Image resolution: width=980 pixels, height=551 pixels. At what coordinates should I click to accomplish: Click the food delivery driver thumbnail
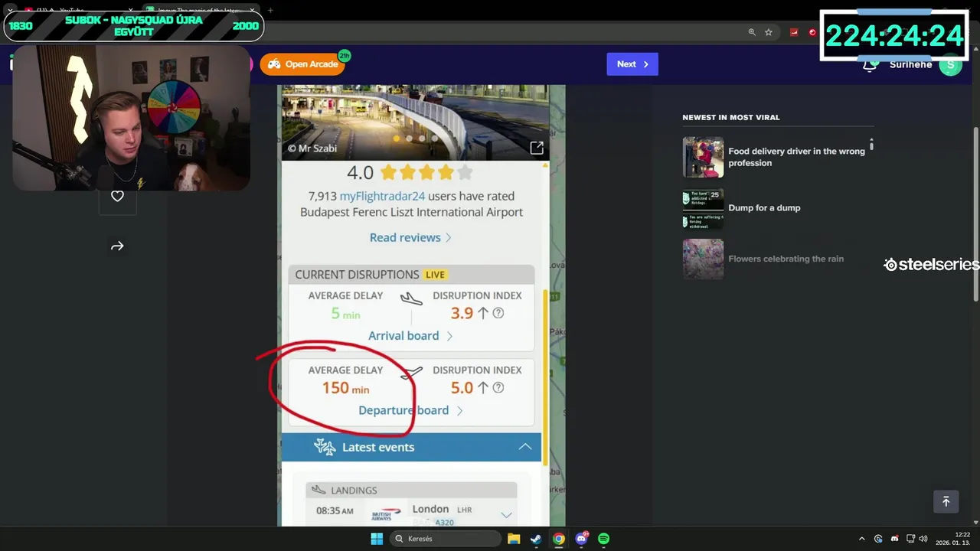(703, 157)
